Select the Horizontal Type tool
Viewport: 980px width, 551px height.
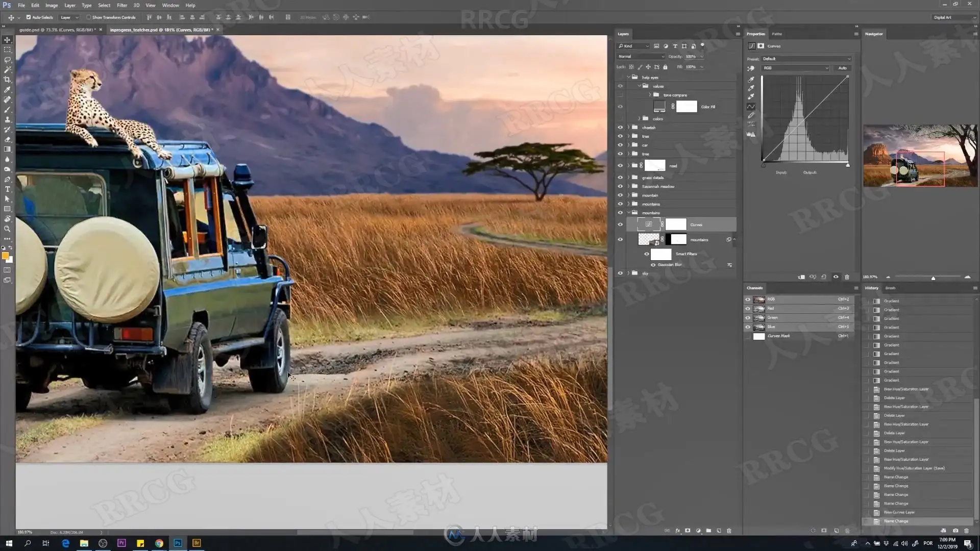click(x=7, y=189)
